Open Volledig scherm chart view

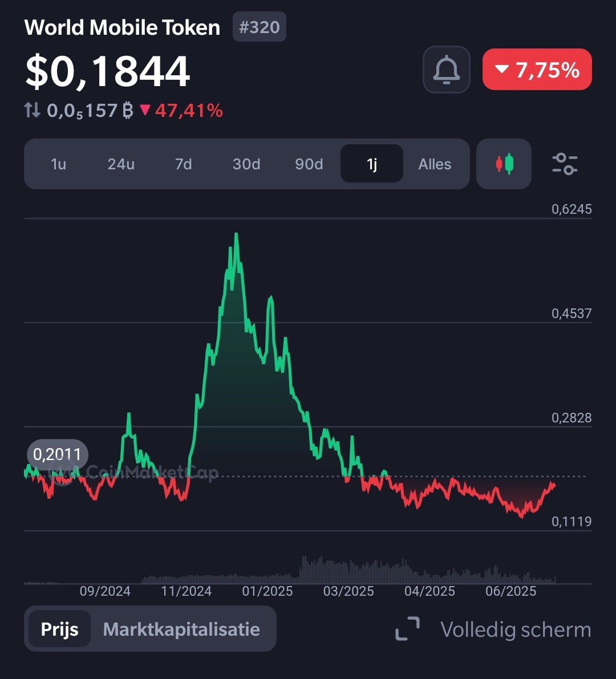[516, 629]
